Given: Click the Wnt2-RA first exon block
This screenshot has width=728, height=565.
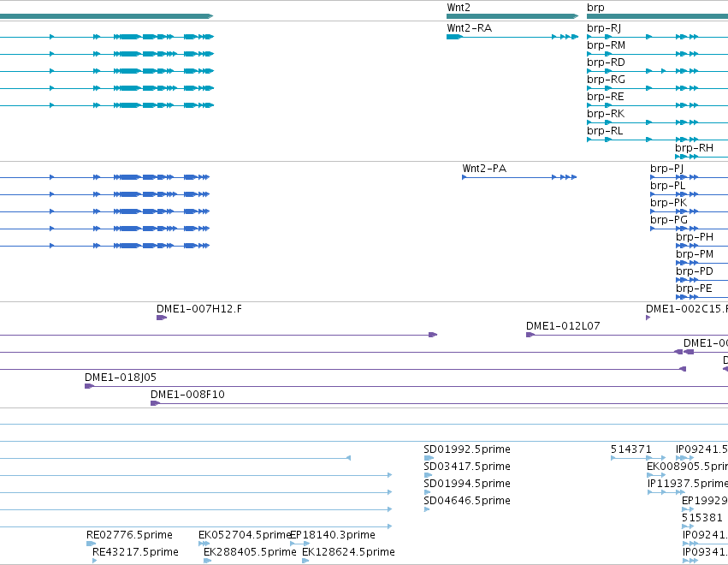Looking at the screenshot, I should 454,37.
